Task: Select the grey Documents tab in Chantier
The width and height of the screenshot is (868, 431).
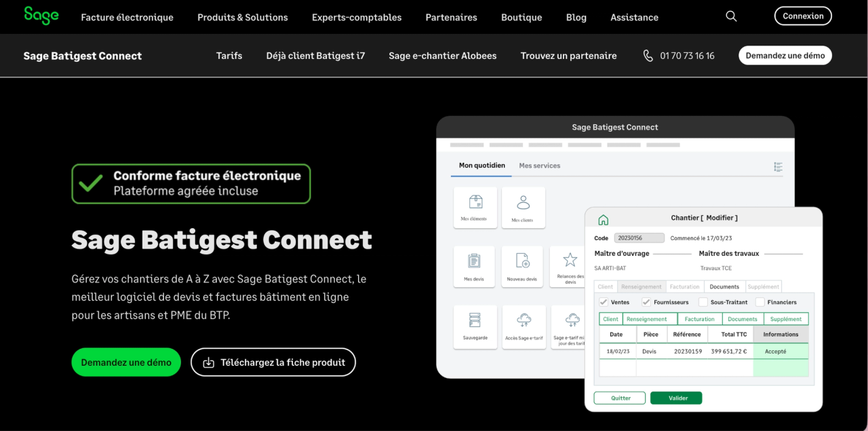Action: point(724,286)
